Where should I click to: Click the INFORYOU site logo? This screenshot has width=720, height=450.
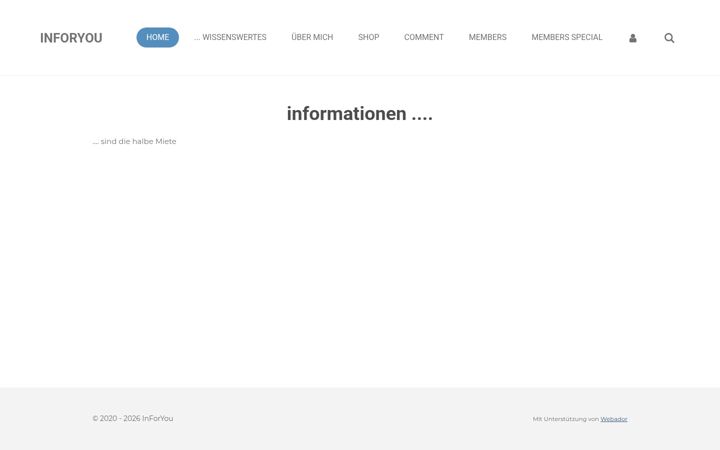pos(71,38)
